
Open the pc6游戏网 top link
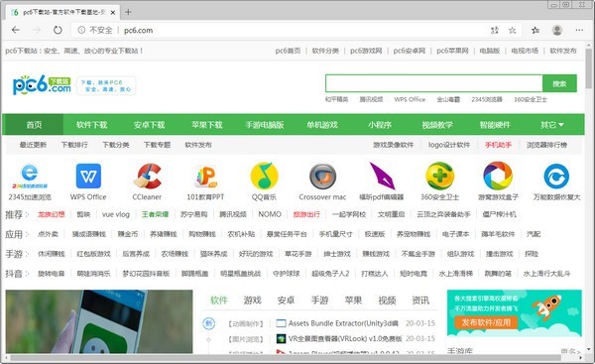(366, 51)
